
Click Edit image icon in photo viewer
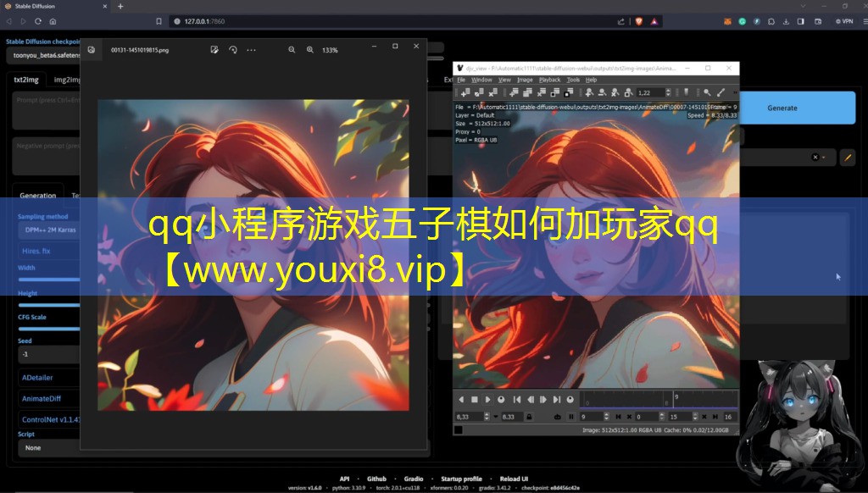click(214, 50)
